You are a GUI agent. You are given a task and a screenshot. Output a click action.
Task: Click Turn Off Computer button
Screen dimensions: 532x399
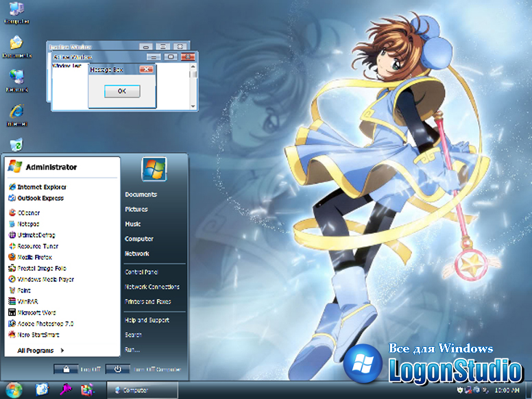(117, 369)
